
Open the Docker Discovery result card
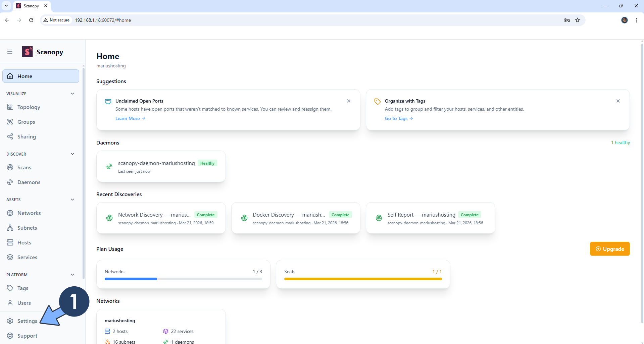click(295, 218)
